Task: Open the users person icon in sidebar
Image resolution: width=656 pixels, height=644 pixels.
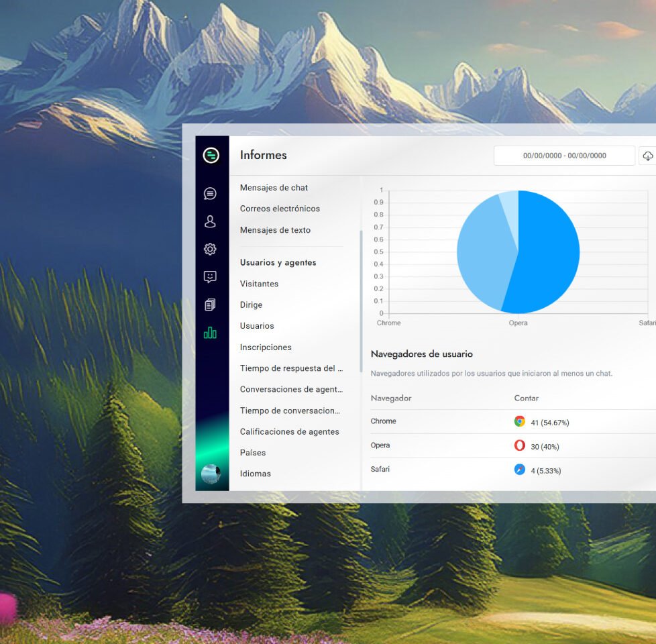Action: [x=210, y=221]
